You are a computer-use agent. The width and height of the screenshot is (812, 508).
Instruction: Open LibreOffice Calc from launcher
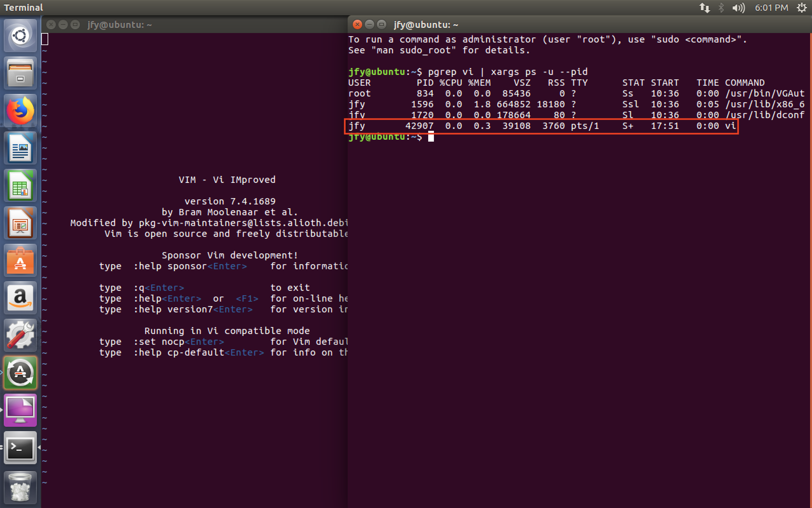tap(20, 186)
